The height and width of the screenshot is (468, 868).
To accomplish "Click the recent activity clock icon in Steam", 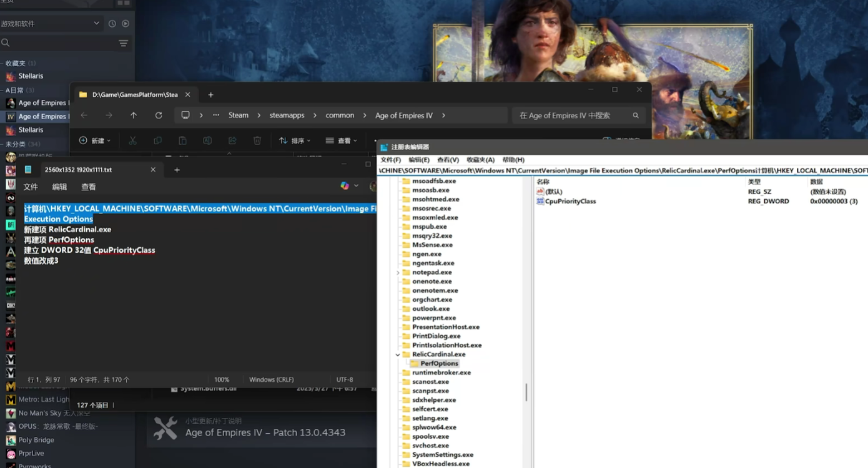I will coord(112,24).
